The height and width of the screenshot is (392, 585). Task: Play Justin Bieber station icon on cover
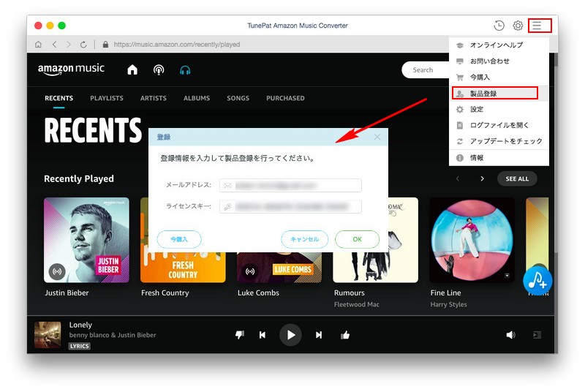(x=57, y=271)
